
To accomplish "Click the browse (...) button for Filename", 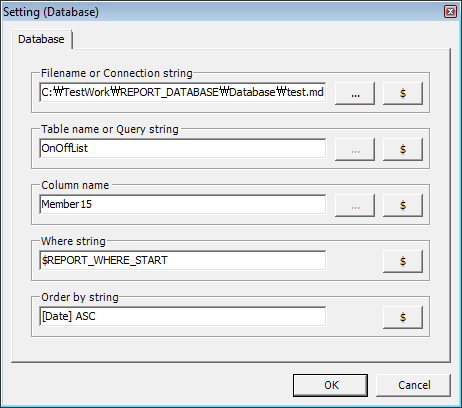I will 355,93.
